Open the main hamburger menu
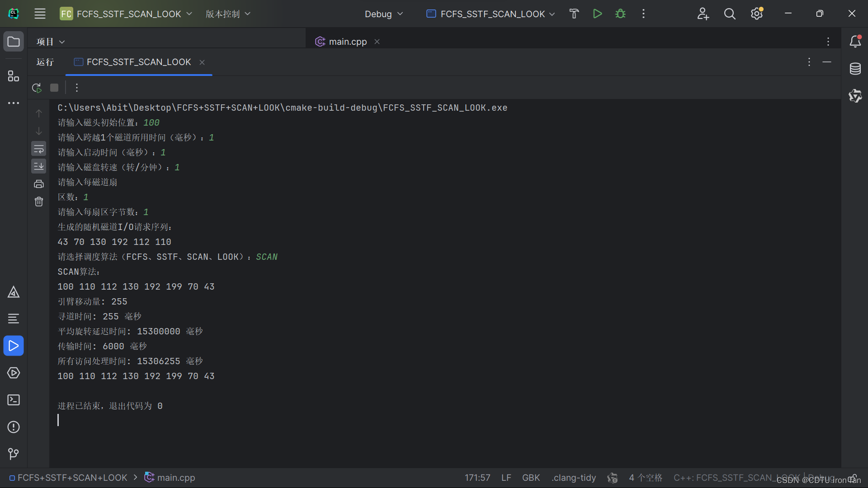Viewport: 868px width, 488px height. [40, 14]
